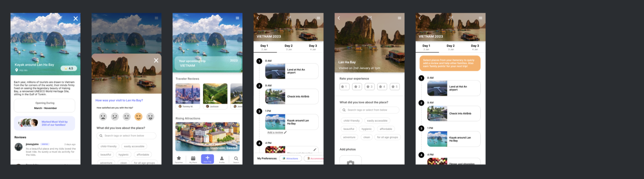The image size is (644, 179).
Task: Open Jackson's traveler review card
Action: (x=215, y=96)
